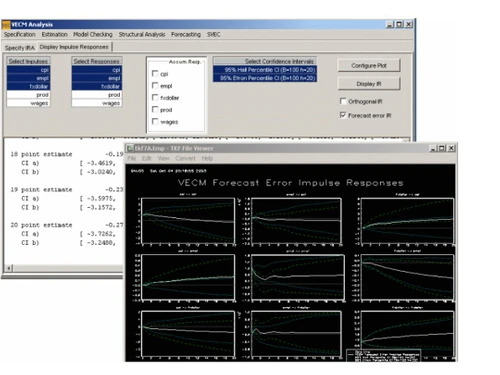Screen dimensions: 500x375
Task: Open the SVEC menu
Action: 213,34
